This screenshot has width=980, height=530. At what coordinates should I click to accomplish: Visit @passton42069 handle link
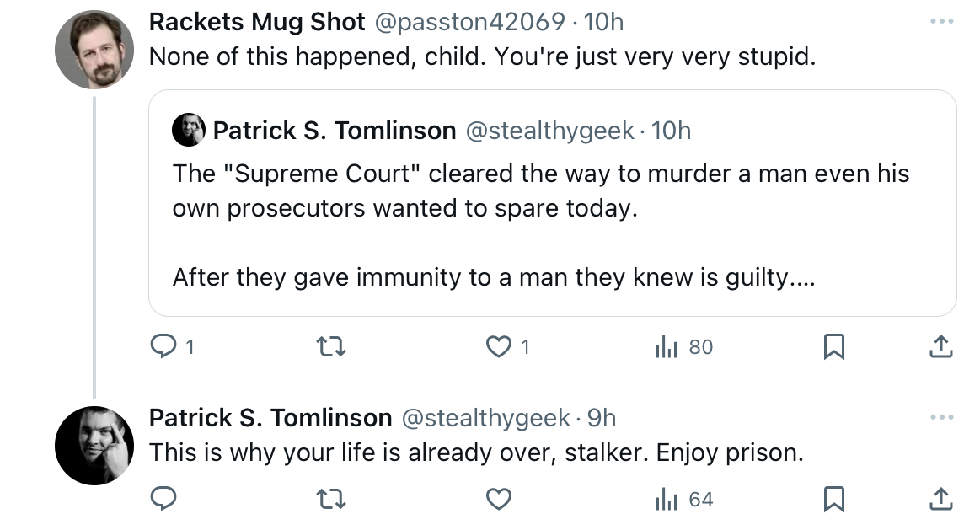click(x=470, y=22)
